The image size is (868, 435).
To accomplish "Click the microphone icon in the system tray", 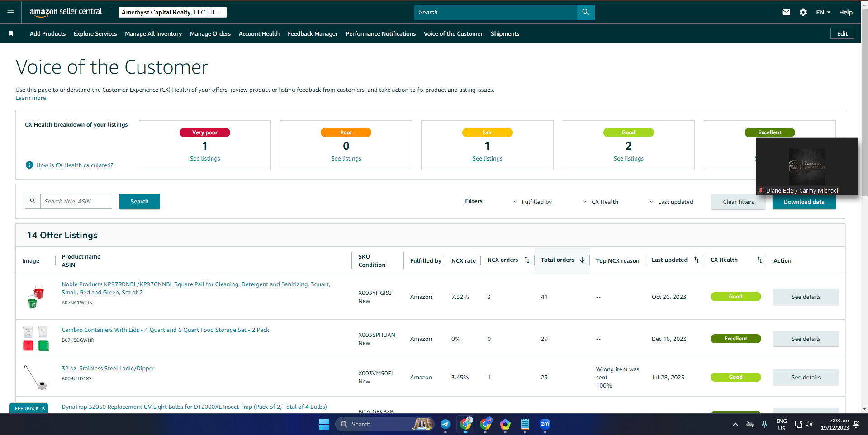I will (764, 424).
